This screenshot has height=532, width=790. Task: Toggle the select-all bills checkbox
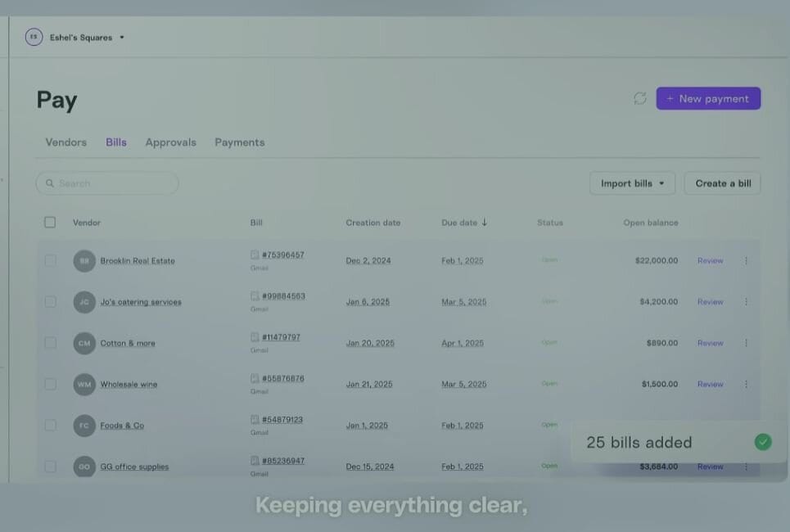click(x=50, y=223)
